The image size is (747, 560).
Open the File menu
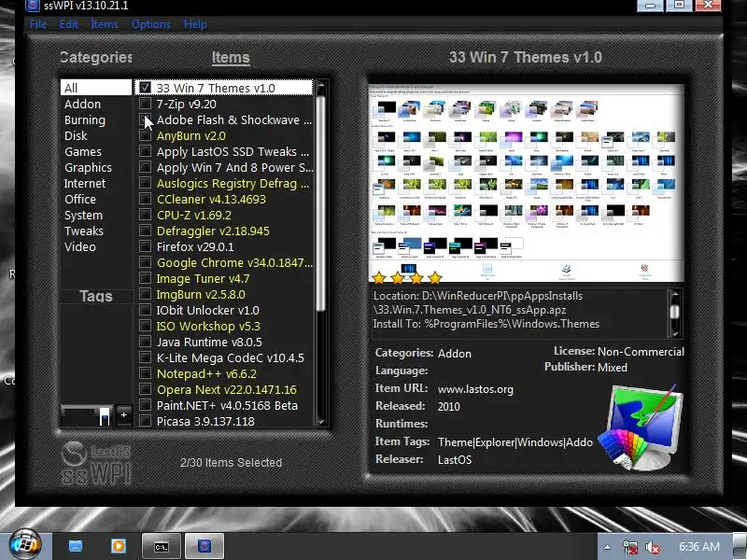(38, 24)
